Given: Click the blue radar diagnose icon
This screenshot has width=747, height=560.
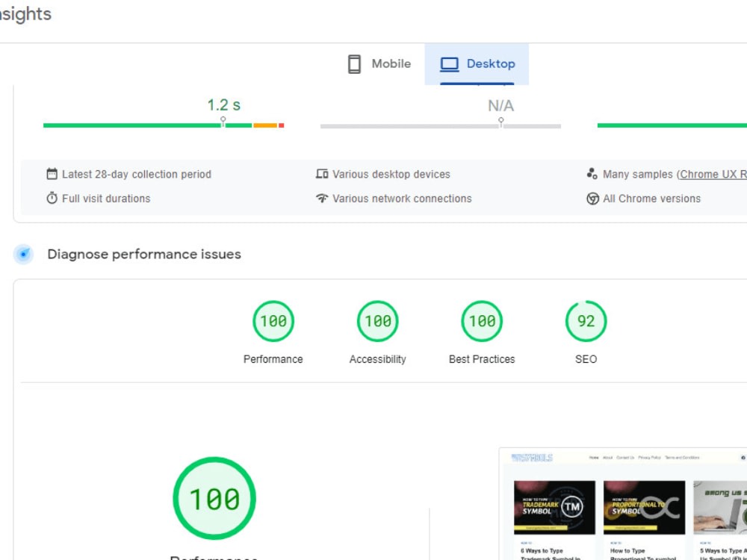Looking at the screenshot, I should pos(23,254).
